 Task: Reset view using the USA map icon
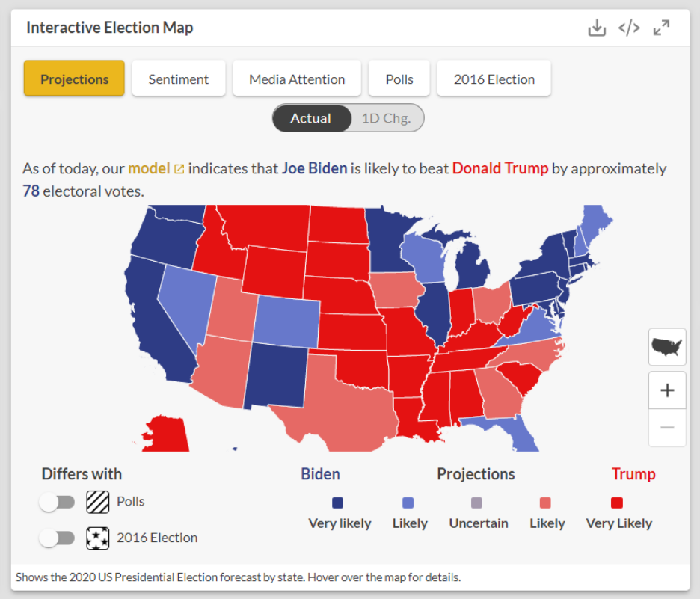667,347
